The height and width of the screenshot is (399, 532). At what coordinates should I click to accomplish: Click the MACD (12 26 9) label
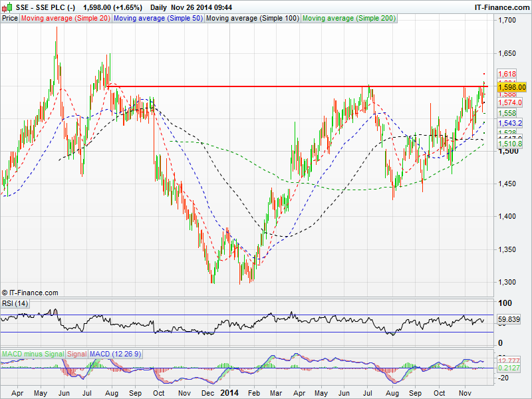tap(114, 352)
